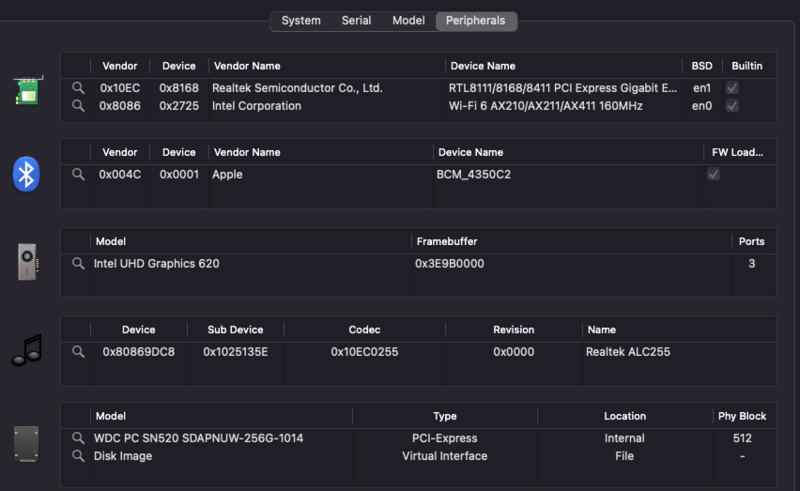Click magnifier beside Intel UHD Graphics 620
This screenshot has height=491, width=800.
click(x=78, y=264)
